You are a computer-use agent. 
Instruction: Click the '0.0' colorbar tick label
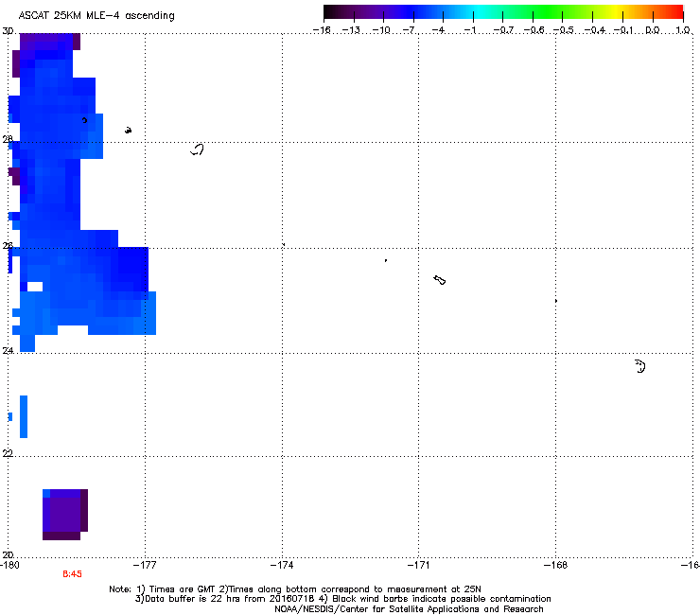653,30
